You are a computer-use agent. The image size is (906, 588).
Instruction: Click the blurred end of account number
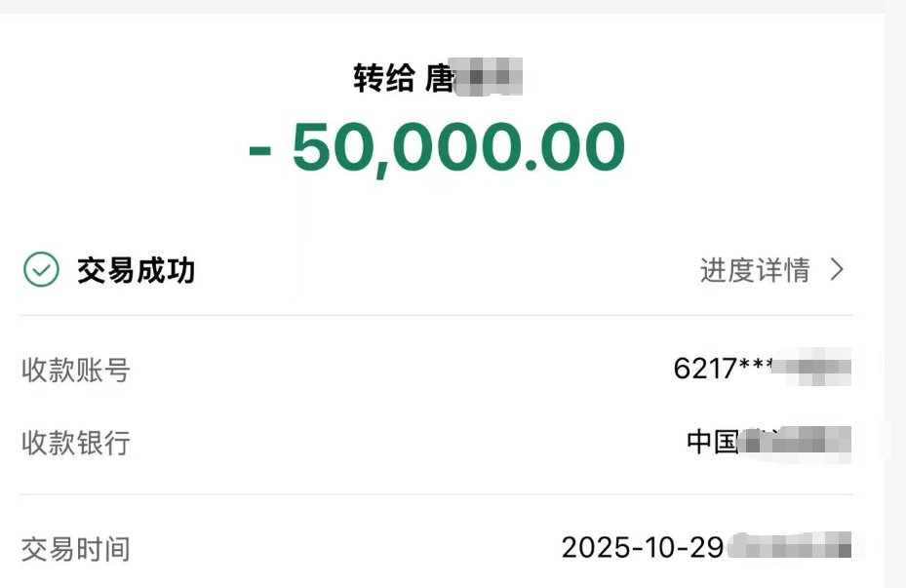pos(817,370)
